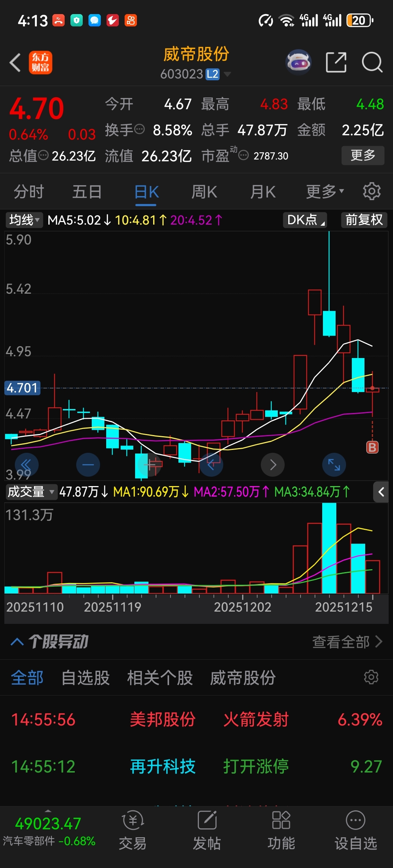Screen dimensions: 393x868
Task: Zoom out chart with minus button
Action: click(x=88, y=464)
